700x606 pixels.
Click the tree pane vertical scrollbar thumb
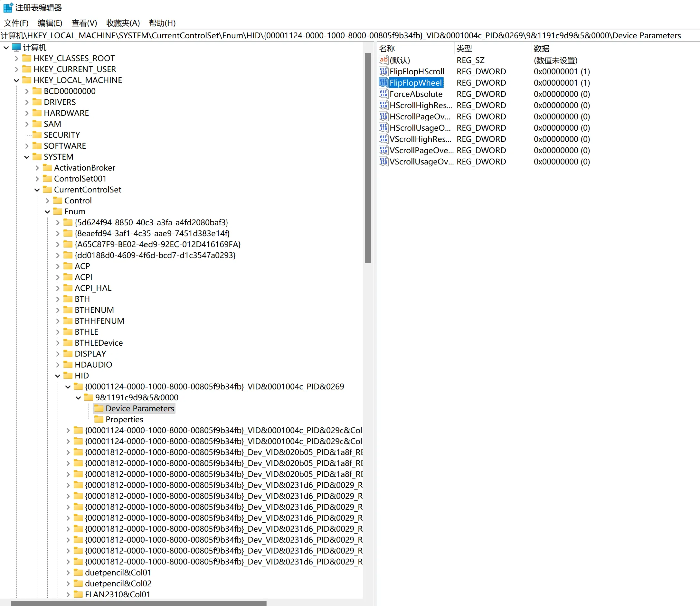368,158
